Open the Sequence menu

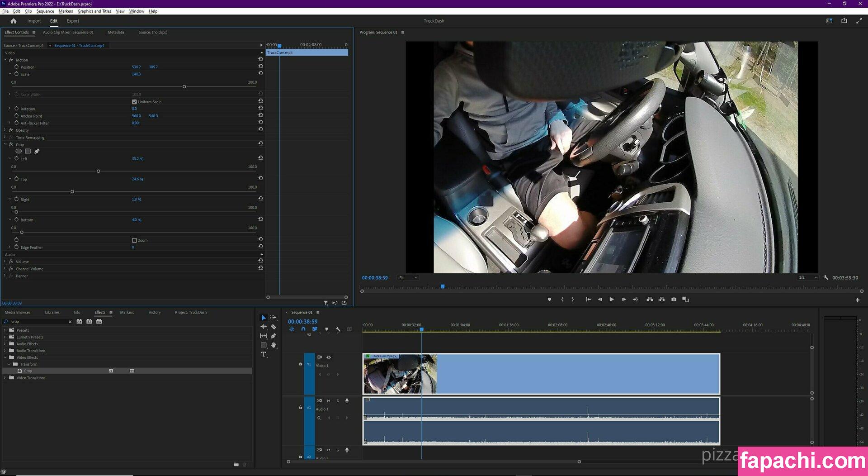point(45,11)
